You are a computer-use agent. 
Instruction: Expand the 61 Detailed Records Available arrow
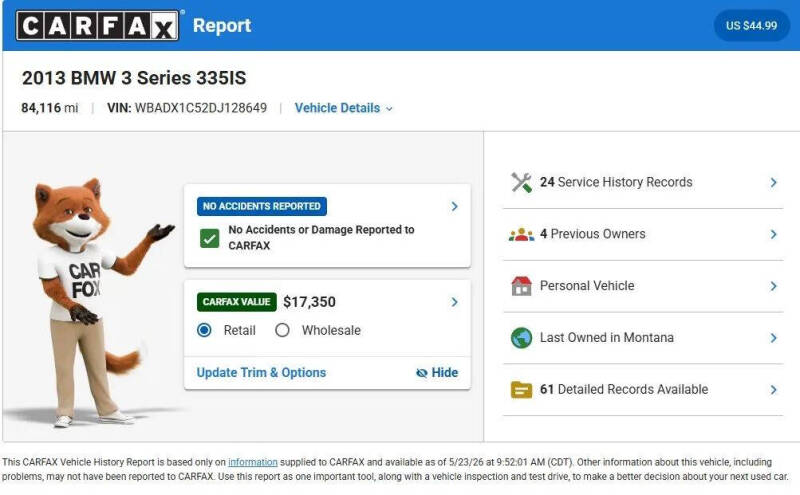click(x=773, y=390)
